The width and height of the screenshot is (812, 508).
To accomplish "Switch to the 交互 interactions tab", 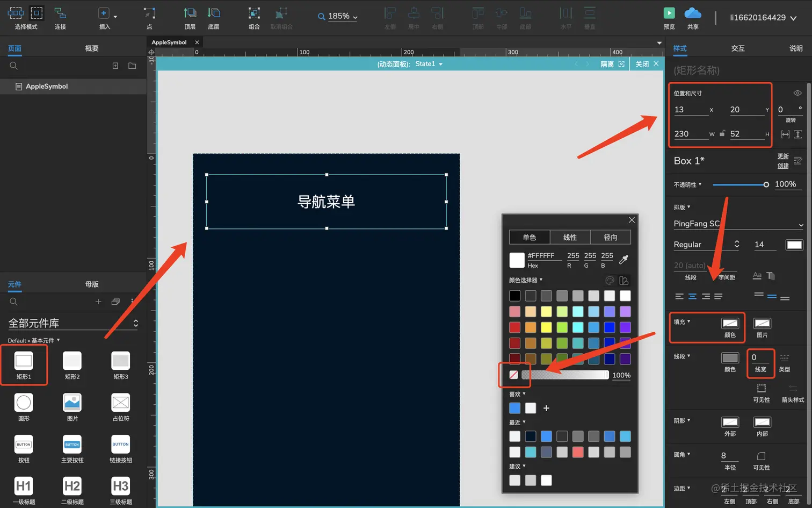I will (x=738, y=48).
